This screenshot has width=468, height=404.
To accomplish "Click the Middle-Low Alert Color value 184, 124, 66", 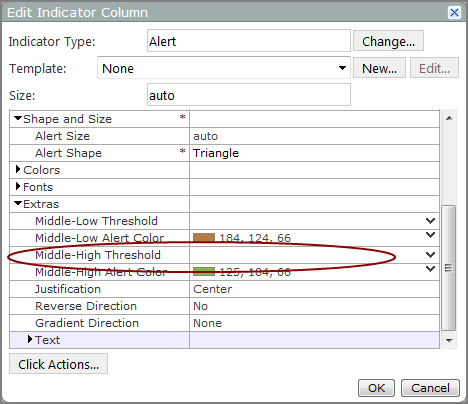I will (x=255, y=238).
